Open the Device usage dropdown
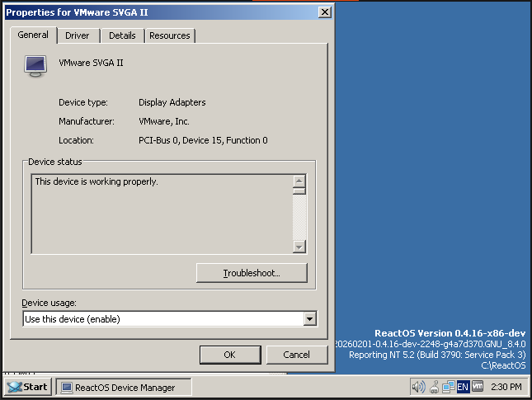 (310, 319)
